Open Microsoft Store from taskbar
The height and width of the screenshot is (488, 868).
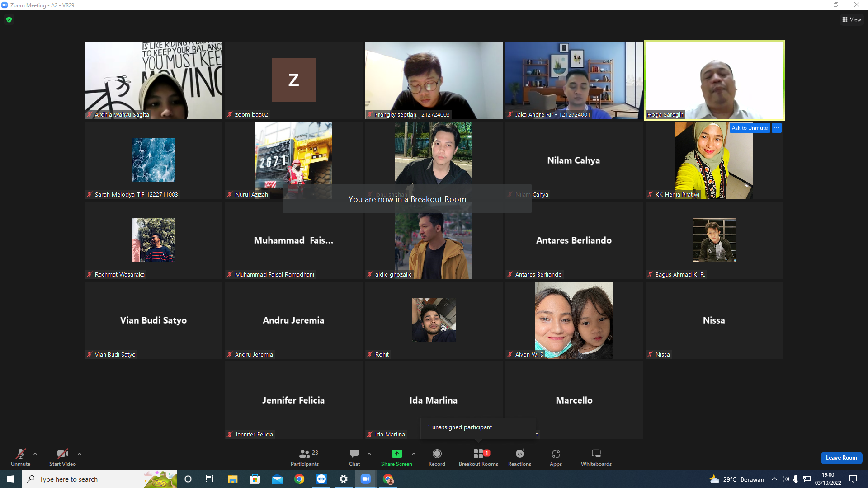[255, 479]
